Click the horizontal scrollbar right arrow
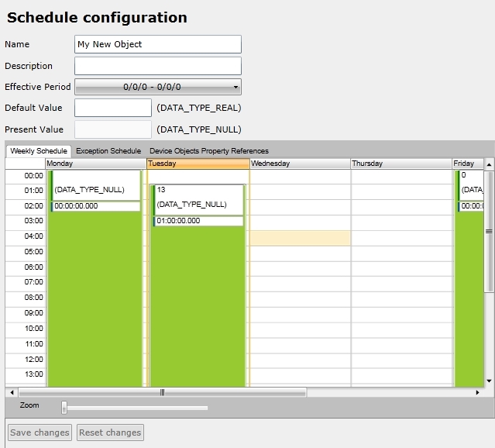Image resolution: width=495 pixels, height=448 pixels. point(478,392)
